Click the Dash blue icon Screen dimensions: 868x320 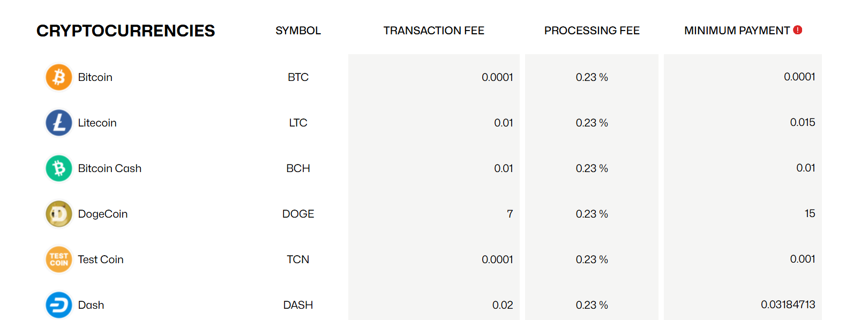[58, 304]
